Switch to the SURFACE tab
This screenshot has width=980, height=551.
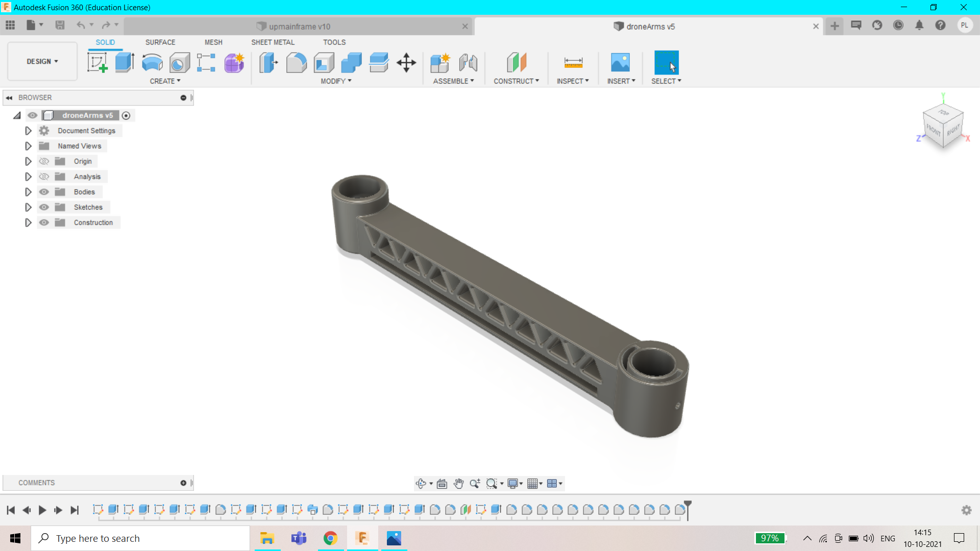tap(160, 42)
